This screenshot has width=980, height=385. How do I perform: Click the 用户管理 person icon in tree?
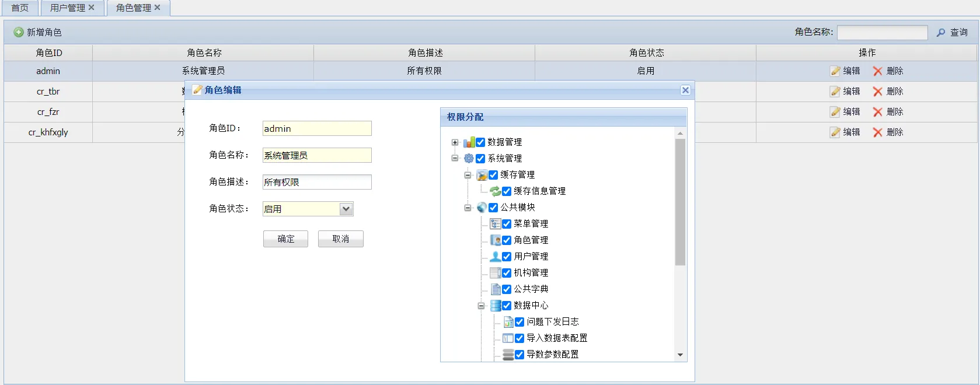coord(495,257)
